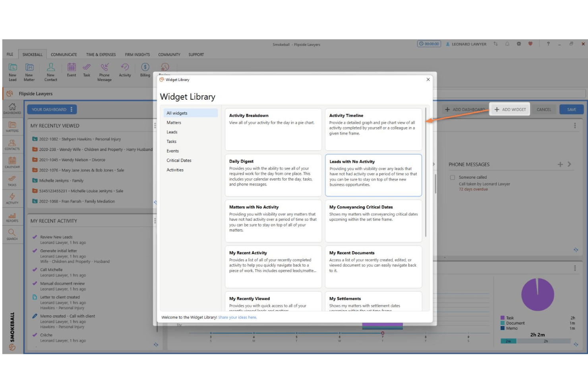Follow the 'Share your ideas here' link
The image size is (588, 392).
pyautogui.click(x=238, y=317)
